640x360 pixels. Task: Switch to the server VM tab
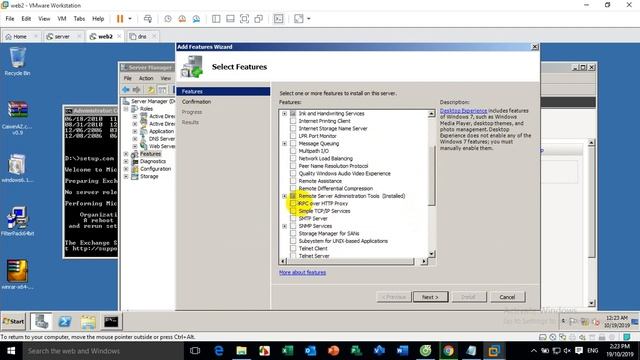tap(62, 36)
